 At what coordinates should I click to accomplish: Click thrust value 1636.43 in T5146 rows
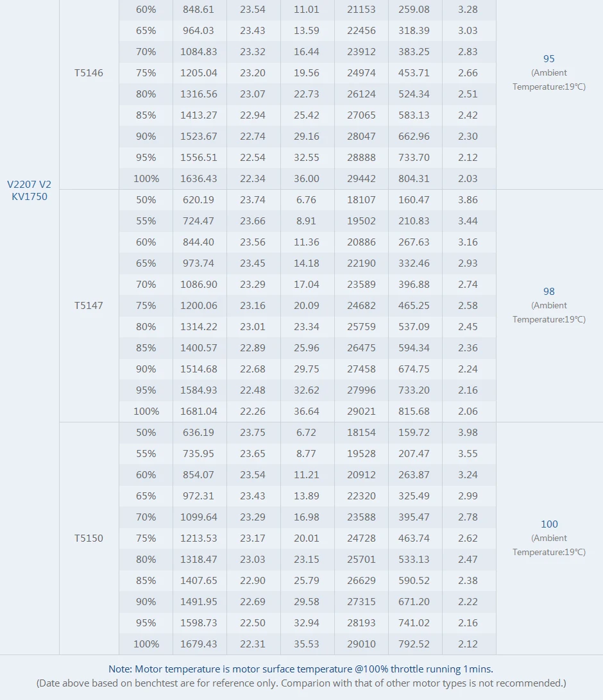click(x=199, y=179)
